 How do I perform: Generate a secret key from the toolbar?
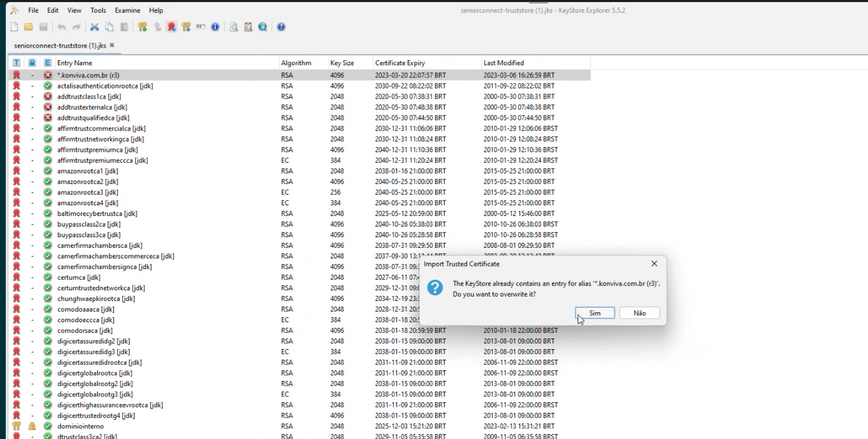(157, 27)
